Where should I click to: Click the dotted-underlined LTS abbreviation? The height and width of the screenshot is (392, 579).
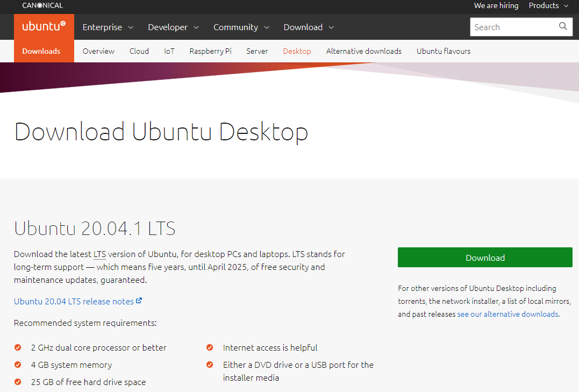tap(99, 254)
